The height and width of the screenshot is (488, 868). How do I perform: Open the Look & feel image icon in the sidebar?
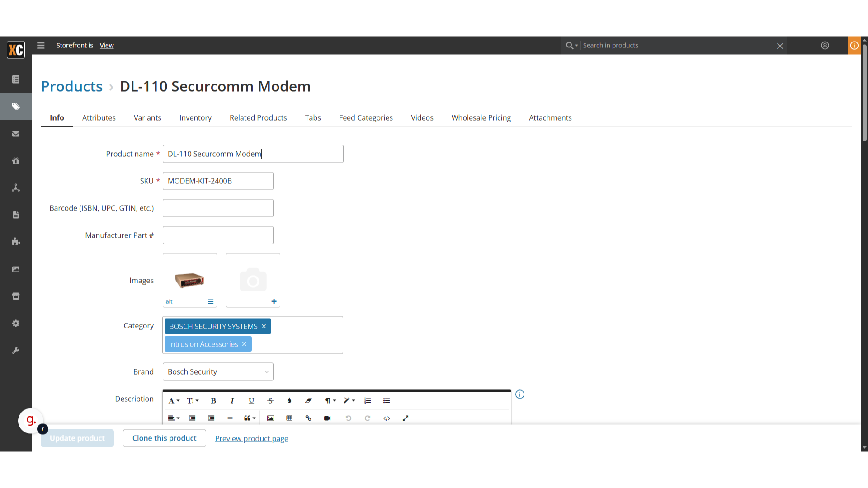[16, 269]
